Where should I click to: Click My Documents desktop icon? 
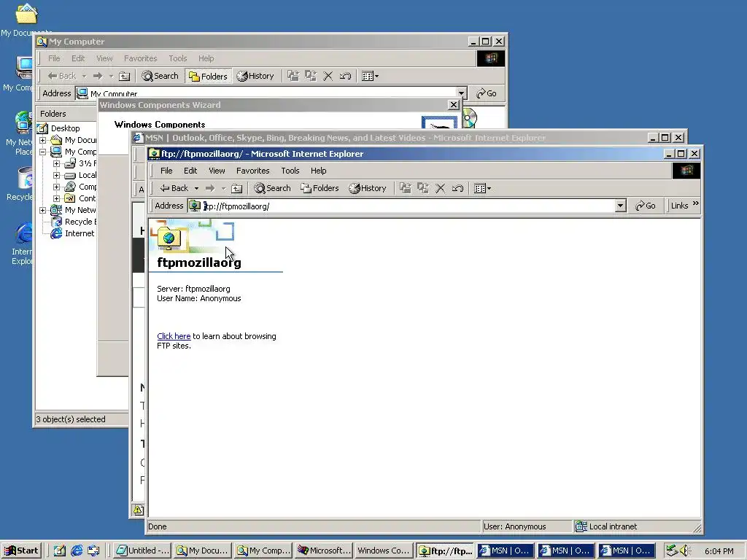(26, 19)
